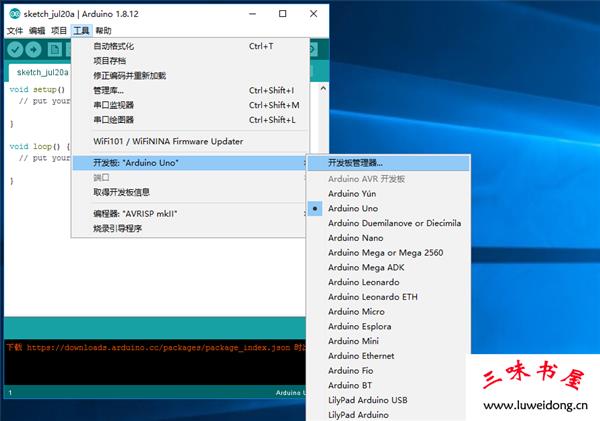
Task: Select 自动格式化 from tools menu
Action: click(113, 46)
